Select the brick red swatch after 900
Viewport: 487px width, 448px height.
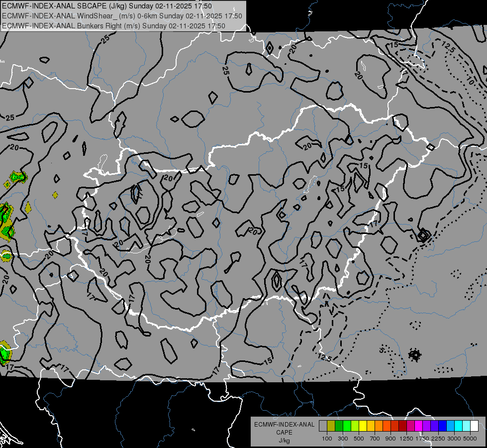(x=395, y=426)
